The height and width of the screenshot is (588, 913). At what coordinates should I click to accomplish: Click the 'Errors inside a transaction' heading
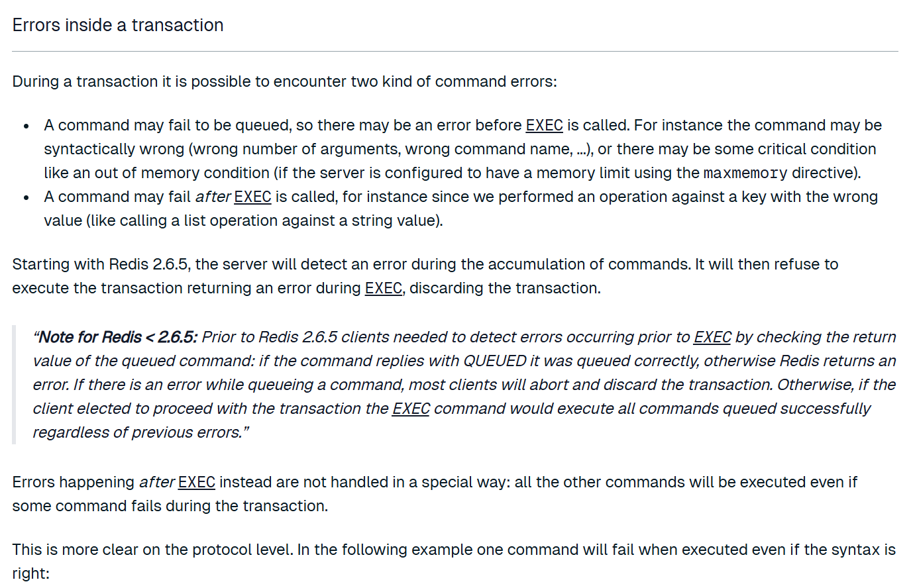[118, 25]
